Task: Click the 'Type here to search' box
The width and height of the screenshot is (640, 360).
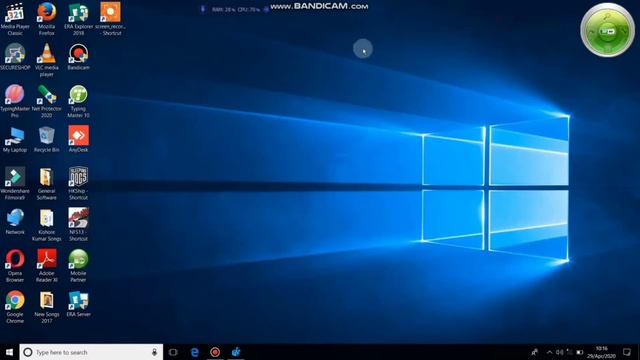Action: coord(91,352)
